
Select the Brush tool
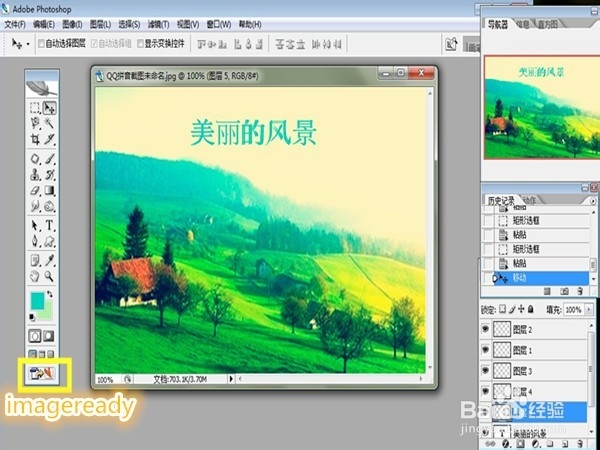[x=49, y=159]
